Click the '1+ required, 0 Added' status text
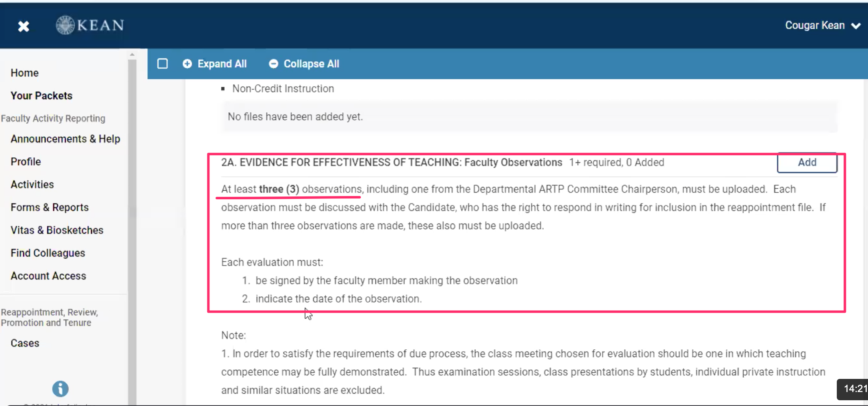868x406 pixels. [616, 162]
